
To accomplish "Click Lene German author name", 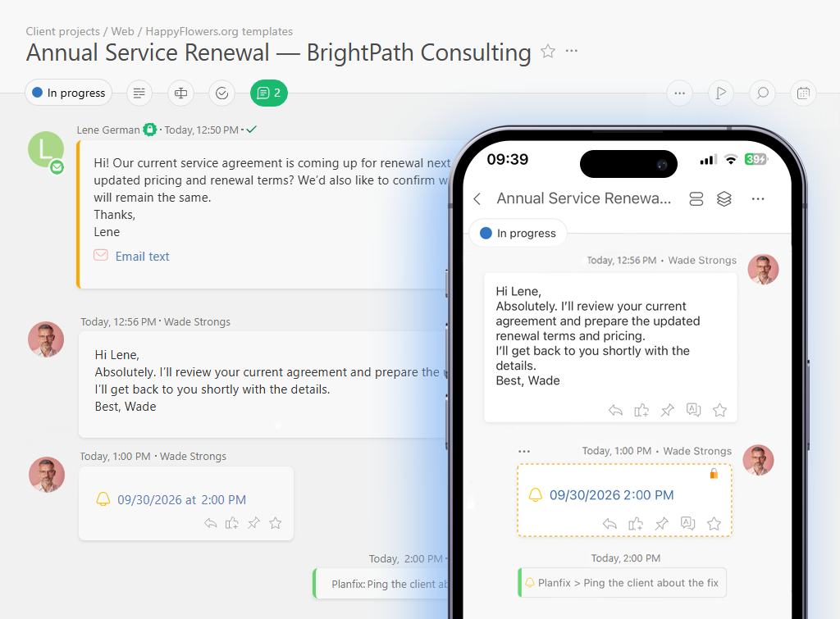I will 108,130.
